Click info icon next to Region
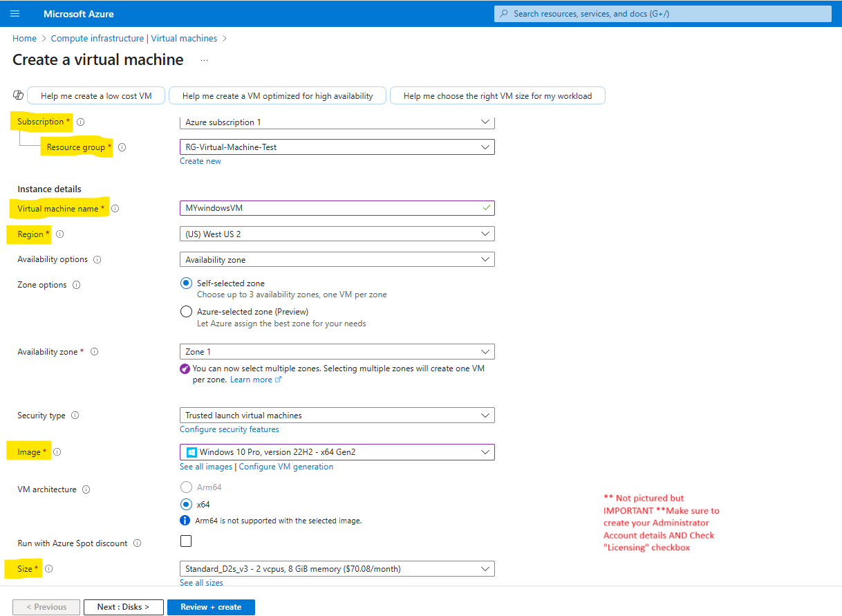 59,234
